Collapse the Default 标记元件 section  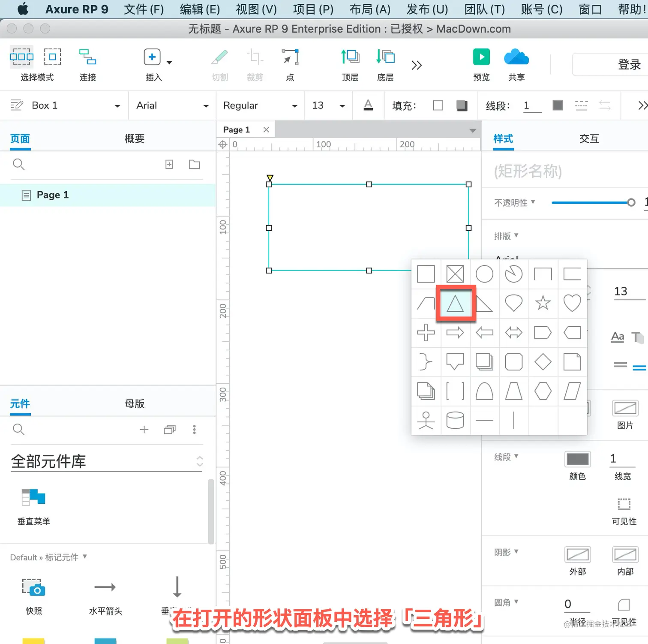click(x=85, y=557)
